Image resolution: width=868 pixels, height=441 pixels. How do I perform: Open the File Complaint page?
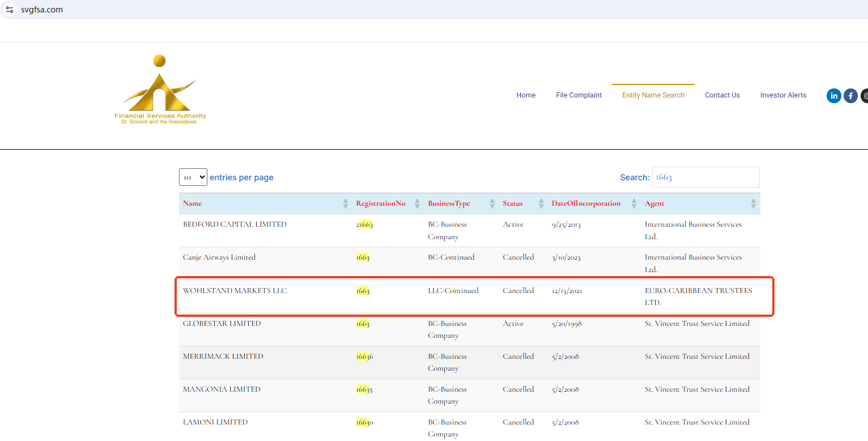(578, 95)
